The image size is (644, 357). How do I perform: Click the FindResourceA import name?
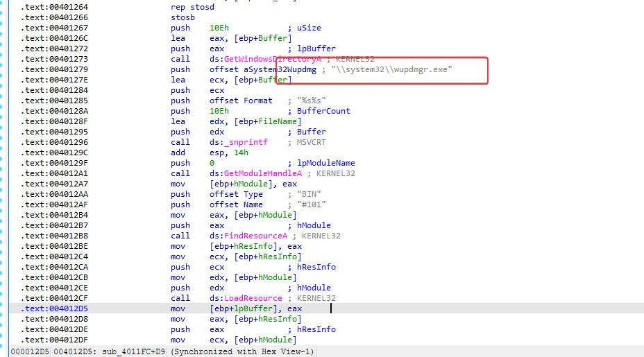pos(255,236)
